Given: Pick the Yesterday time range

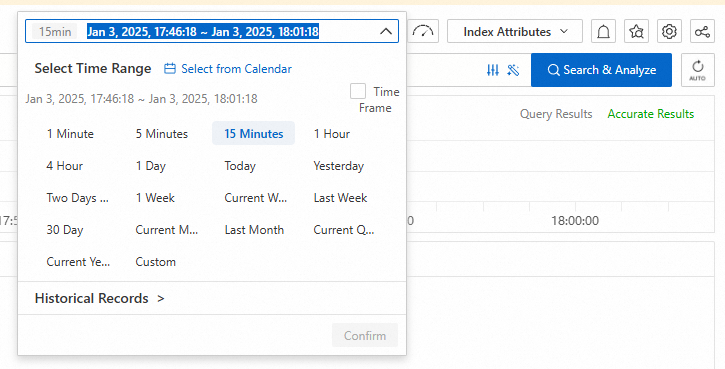Looking at the screenshot, I should pos(338,166).
